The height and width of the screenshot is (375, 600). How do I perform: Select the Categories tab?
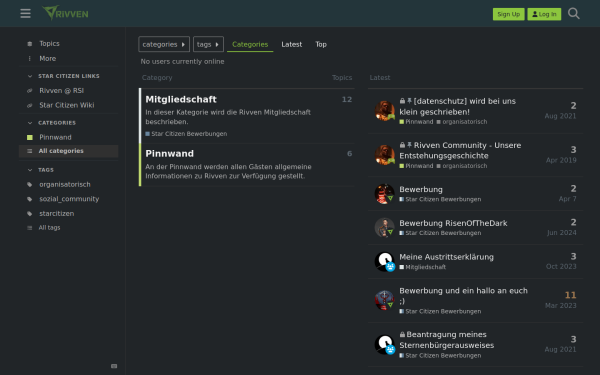click(x=250, y=44)
